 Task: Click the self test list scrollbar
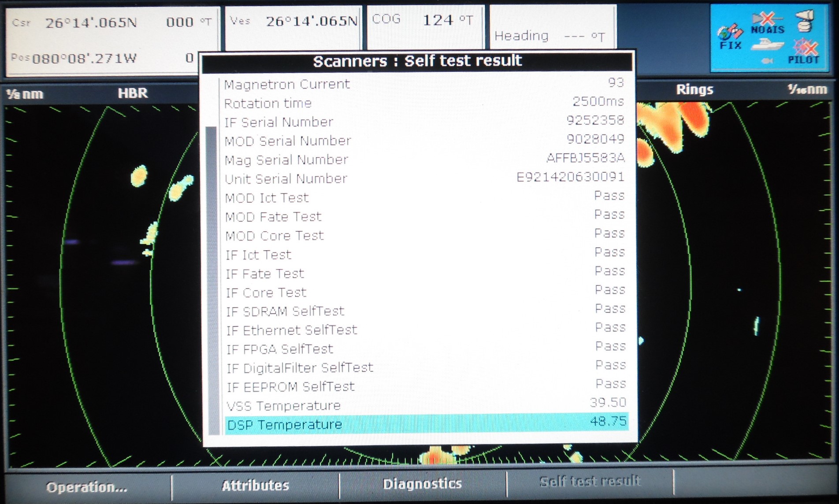click(212, 264)
